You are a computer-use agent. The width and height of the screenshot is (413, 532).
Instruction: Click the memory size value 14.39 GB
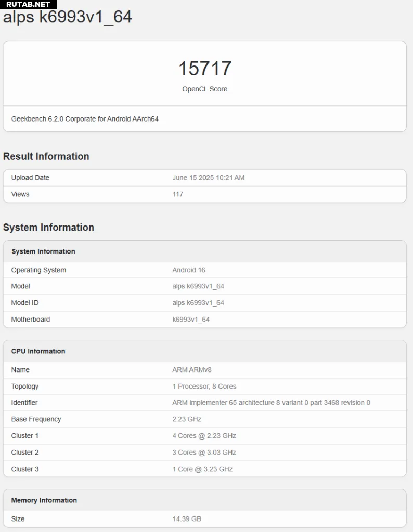pos(187,519)
